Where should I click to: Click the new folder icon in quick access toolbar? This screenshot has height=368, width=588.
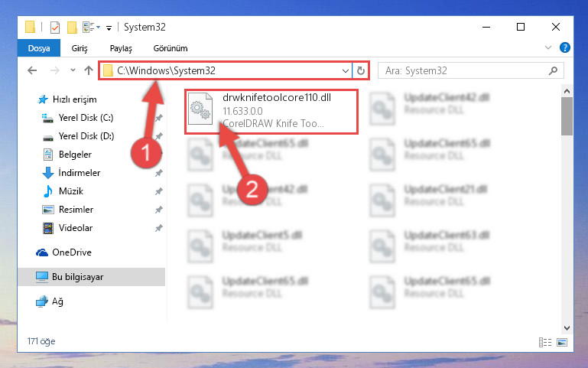[72, 28]
